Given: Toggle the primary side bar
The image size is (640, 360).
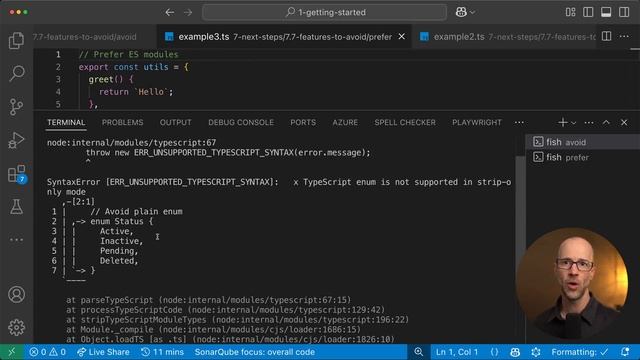Looking at the screenshot, I should tap(588, 12).
